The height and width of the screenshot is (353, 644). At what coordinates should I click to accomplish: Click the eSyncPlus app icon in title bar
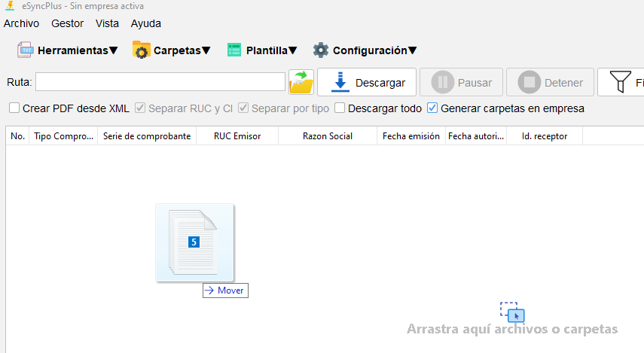click(x=8, y=6)
